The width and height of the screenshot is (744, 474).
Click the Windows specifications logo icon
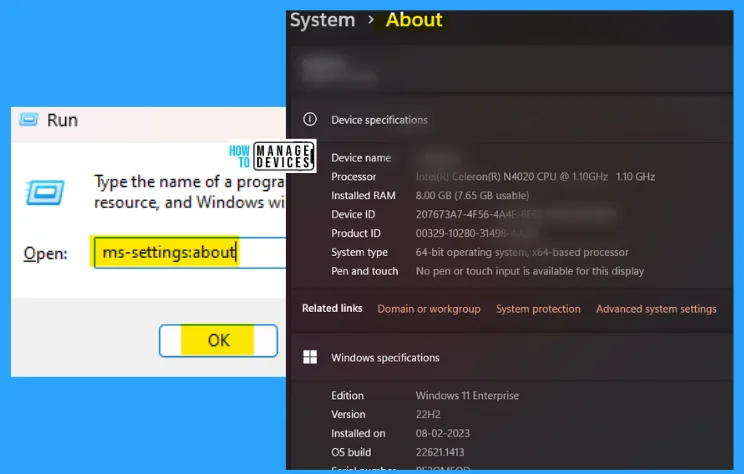click(310, 357)
